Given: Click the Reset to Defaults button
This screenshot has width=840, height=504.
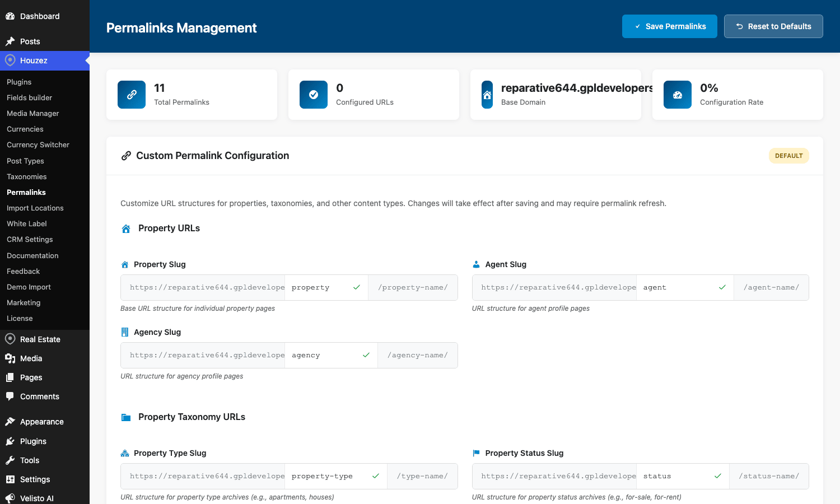Looking at the screenshot, I should (773, 26).
